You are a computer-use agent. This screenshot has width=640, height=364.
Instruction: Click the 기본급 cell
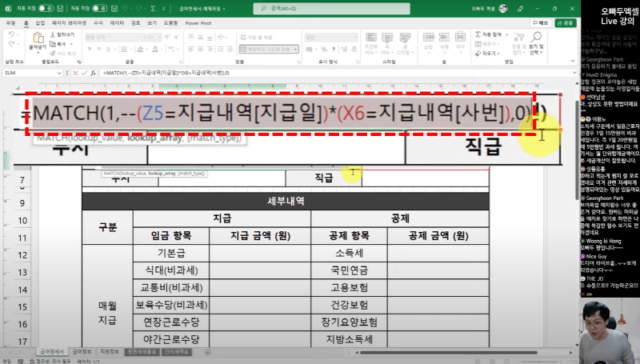click(x=171, y=254)
